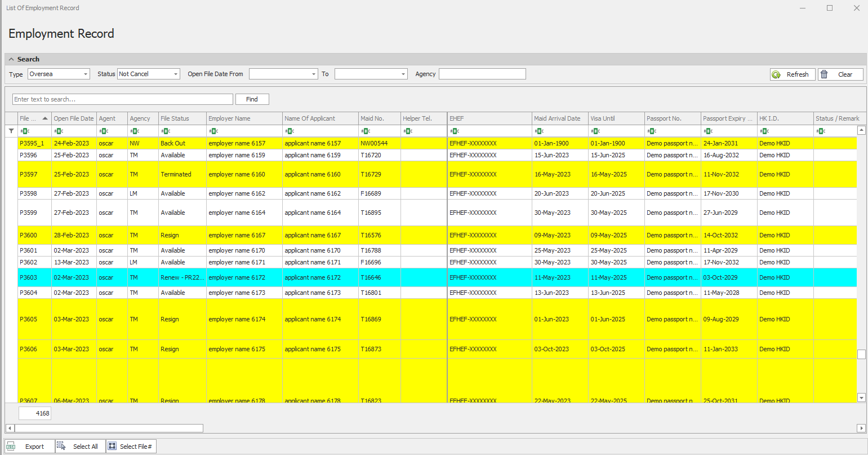
Task: Click the Select All cursor icon
Action: tap(61, 447)
